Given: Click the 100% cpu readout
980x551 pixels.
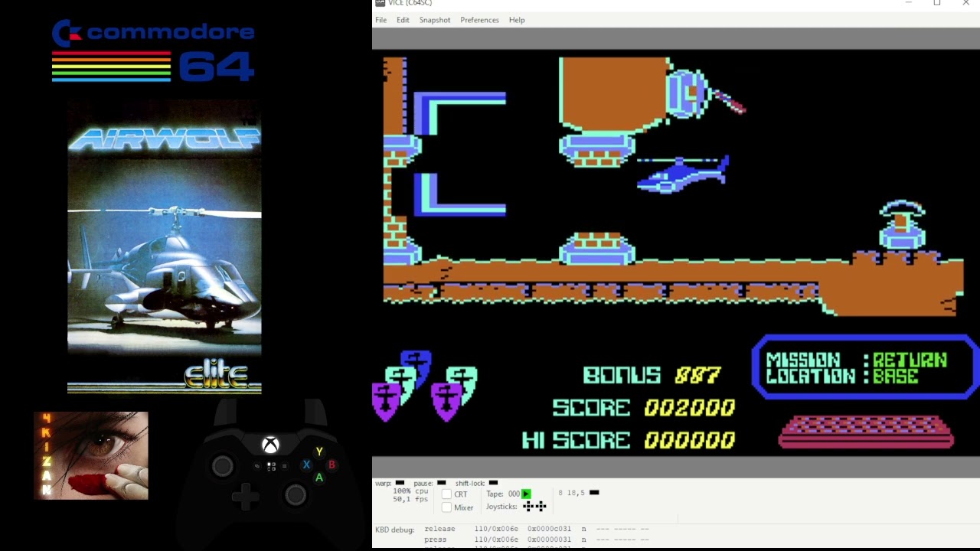Looking at the screenshot, I should pyautogui.click(x=410, y=491).
